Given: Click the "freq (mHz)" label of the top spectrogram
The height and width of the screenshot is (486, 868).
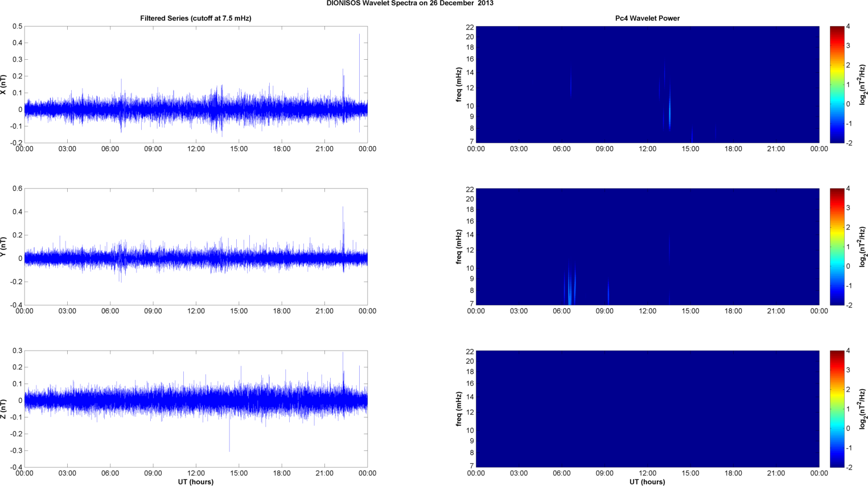Looking at the screenshot, I should 459,84.
